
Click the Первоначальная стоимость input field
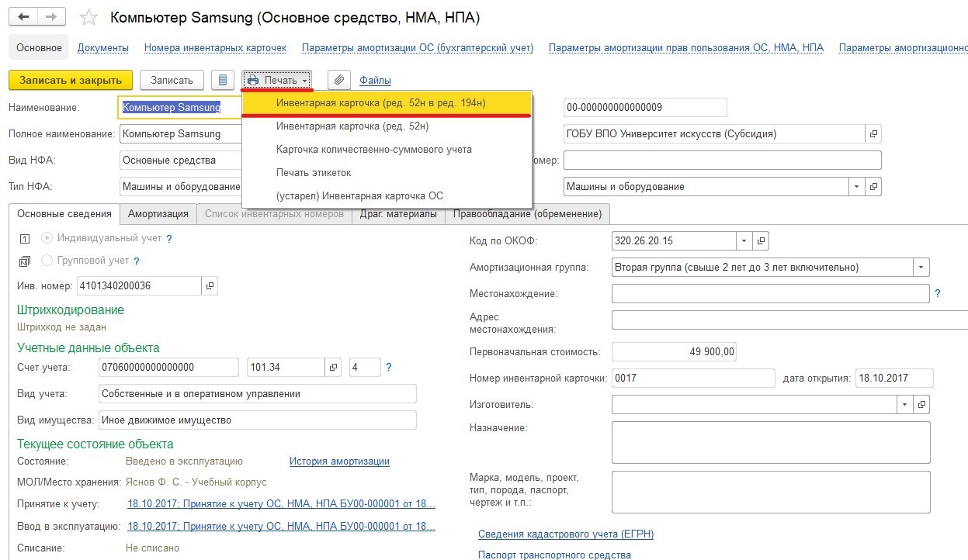(x=673, y=352)
